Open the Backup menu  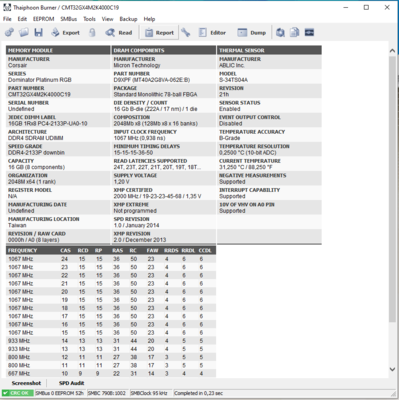tap(128, 19)
